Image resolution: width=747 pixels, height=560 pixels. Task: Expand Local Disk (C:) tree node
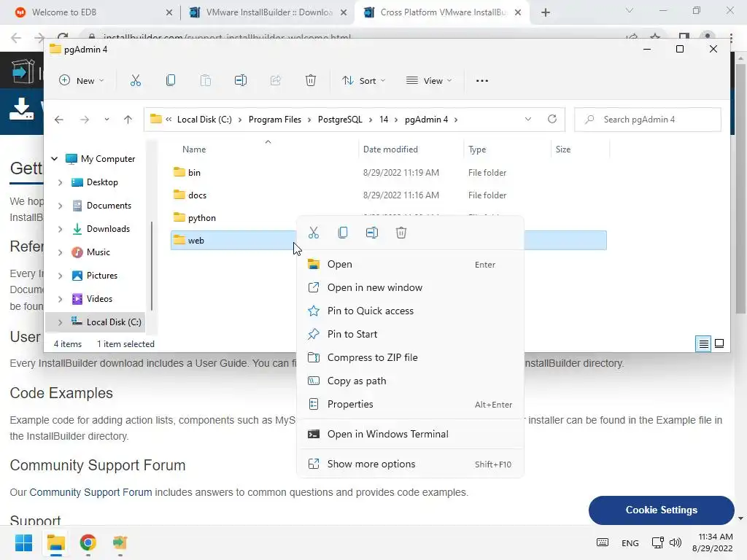click(60, 322)
